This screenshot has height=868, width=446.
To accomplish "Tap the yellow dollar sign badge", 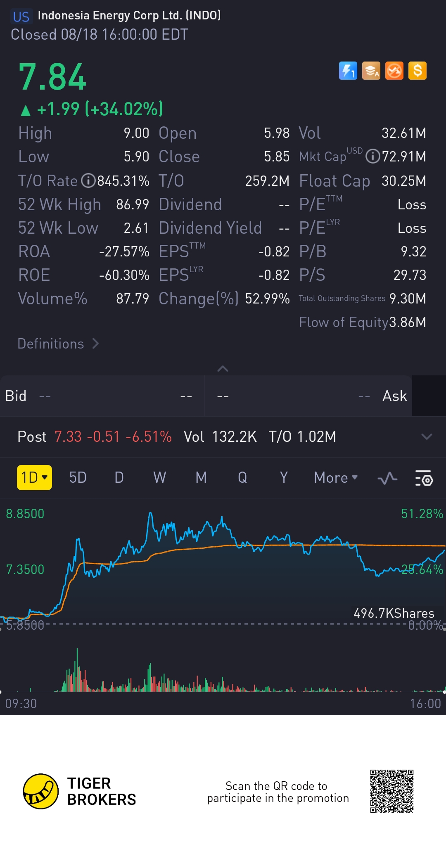I will (417, 71).
